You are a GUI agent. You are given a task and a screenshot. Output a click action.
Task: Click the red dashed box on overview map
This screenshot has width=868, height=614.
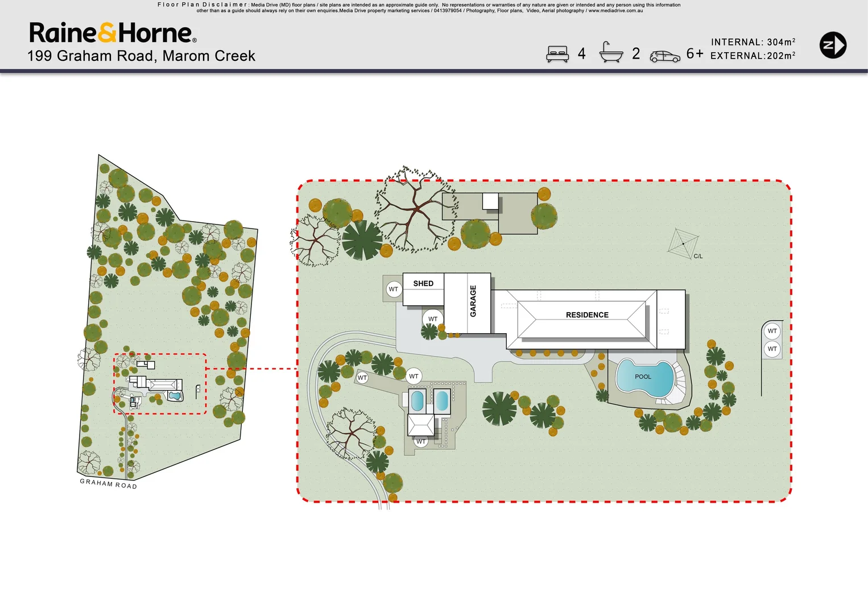[160, 383]
